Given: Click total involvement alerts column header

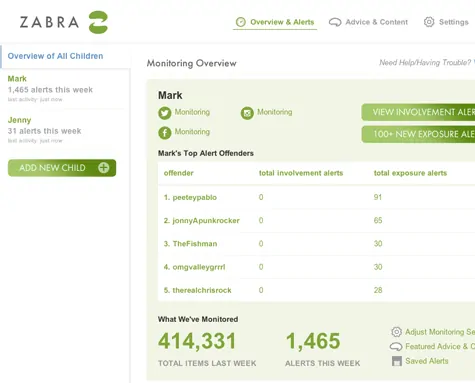Looking at the screenshot, I should point(301,173).
